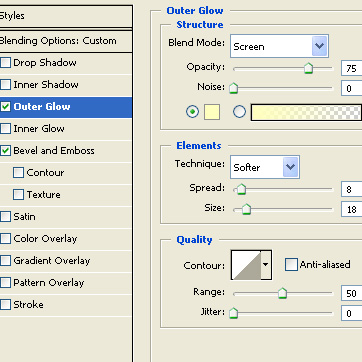Click the Size slider handle
362x362 pixels.
point(246,209)
